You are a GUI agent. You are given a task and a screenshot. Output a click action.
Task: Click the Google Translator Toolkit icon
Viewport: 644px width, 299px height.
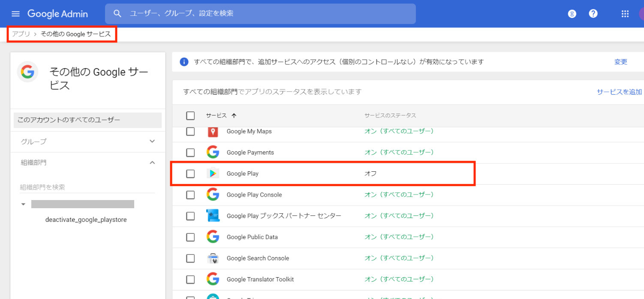(213, 279)
